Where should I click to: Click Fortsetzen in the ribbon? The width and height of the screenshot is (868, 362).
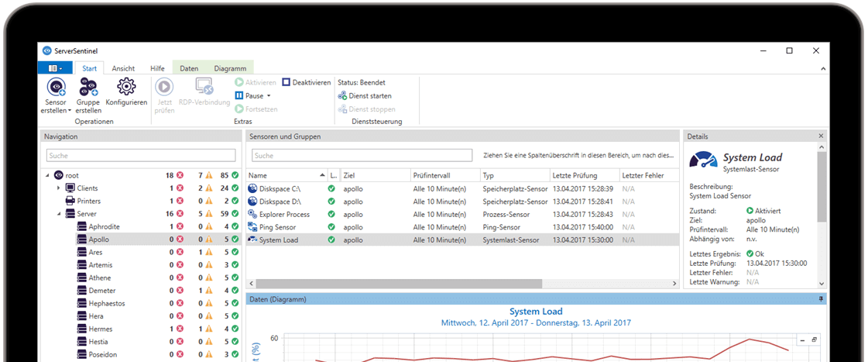(257, 109)
